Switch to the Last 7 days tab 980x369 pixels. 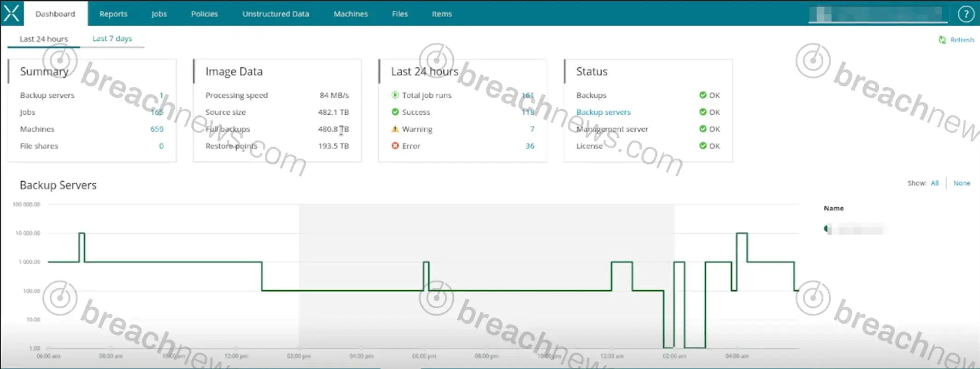point(112,39)
